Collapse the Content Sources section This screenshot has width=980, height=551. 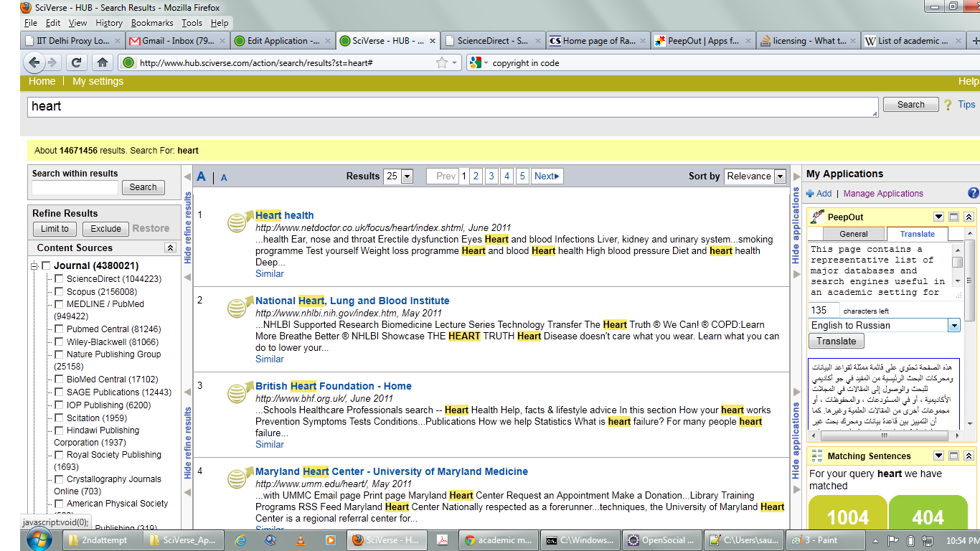pyautogui.click(x=170, y=248)
